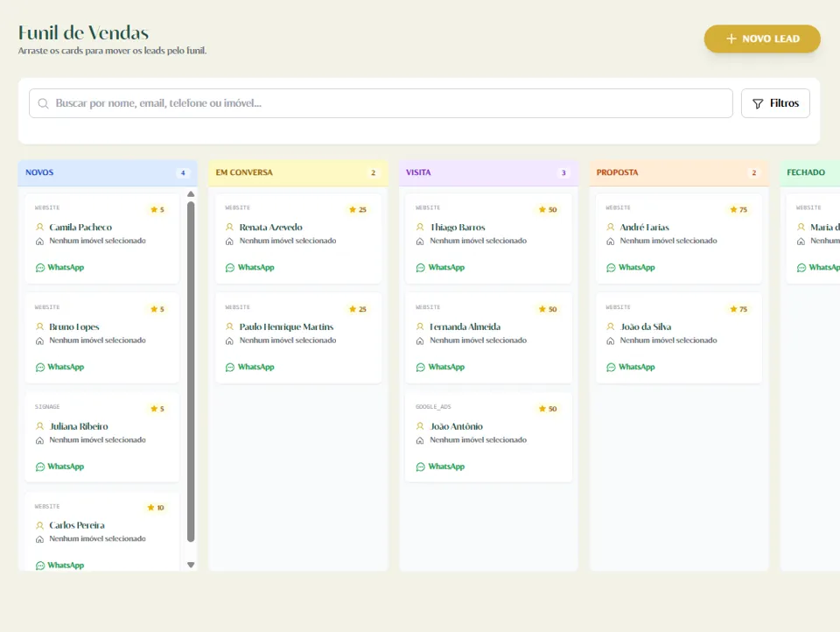840x632 pixels.
Task: Click house icon on Bruno Lopes card
Action: tap(39, 341)
